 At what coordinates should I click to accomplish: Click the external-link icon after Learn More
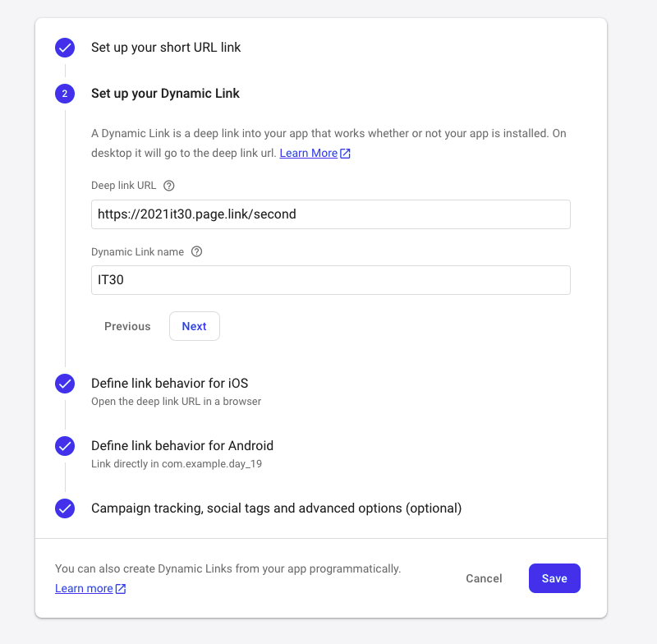(346, 154)
